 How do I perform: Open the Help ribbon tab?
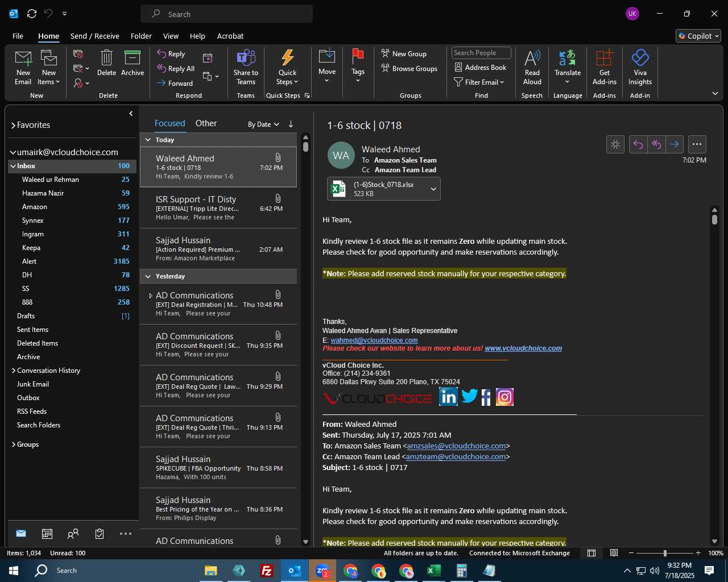click(x=197, y=36)
